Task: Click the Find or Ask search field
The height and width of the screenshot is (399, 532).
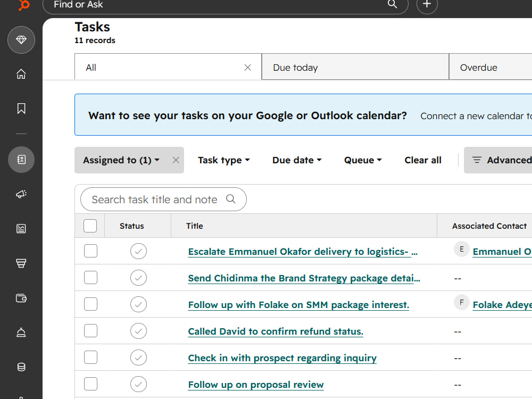Action: (225, 4)
